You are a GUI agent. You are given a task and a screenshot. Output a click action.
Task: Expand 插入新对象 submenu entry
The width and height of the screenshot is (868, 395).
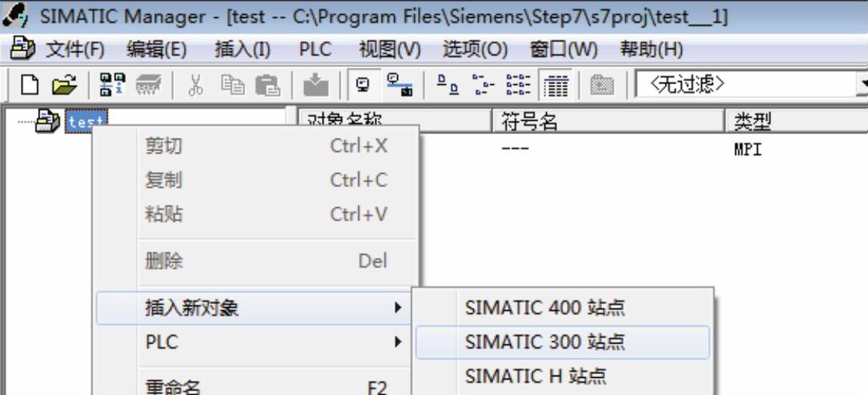coord(254,308)
